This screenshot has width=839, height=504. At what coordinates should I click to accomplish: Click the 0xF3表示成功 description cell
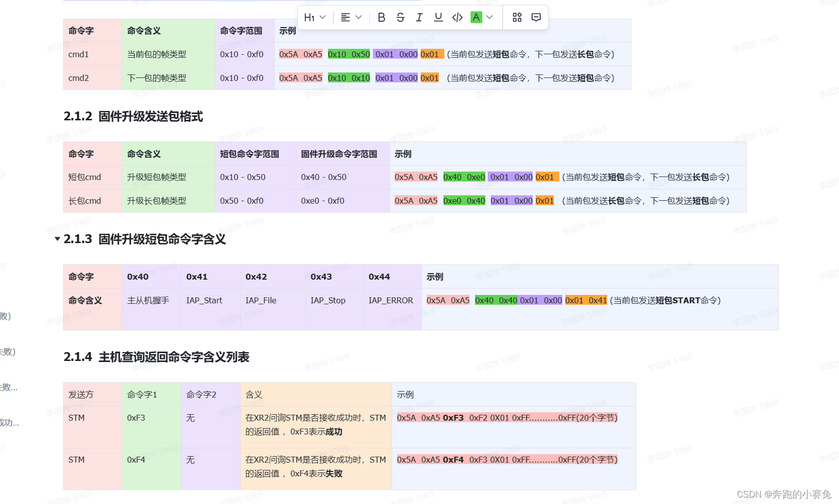click(316, 427)
